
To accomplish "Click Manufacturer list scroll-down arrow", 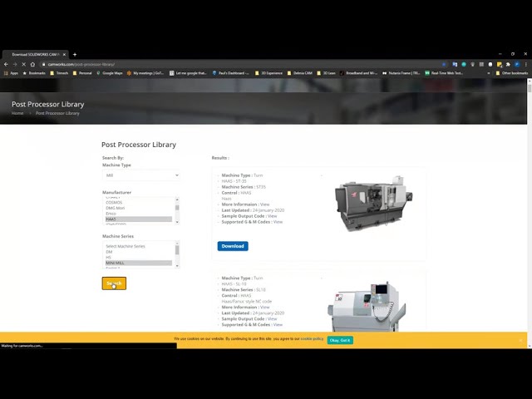I will [x=177, y=222].
